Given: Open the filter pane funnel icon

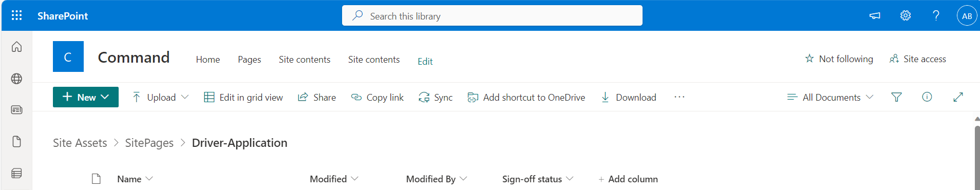Looking at the screenshot, I should click(x=896, y=97).
